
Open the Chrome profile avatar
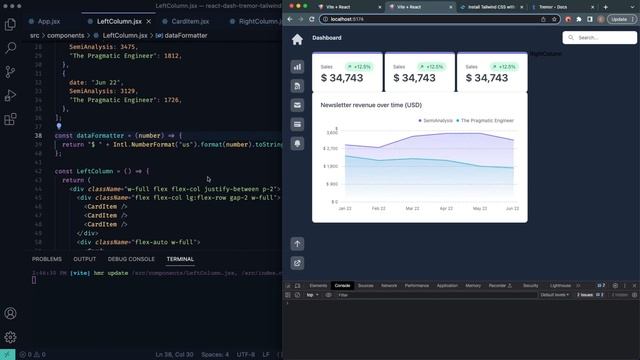600,19
